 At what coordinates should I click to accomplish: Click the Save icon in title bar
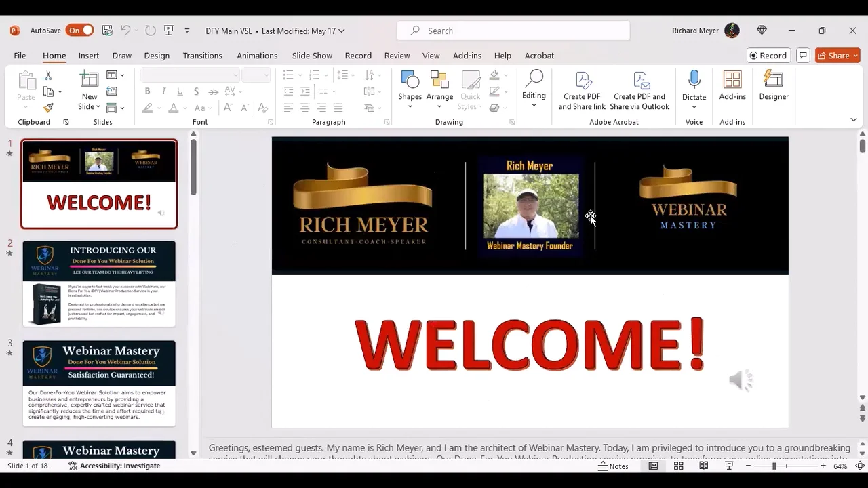pos(107,30)
